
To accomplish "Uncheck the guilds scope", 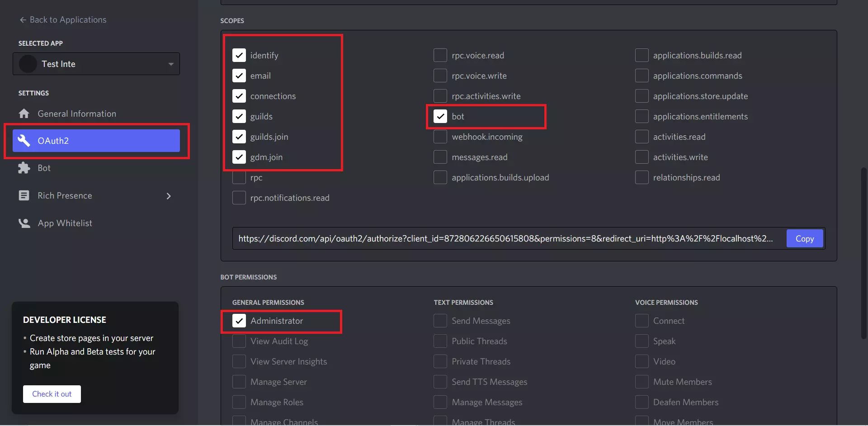I will point(239,116).
